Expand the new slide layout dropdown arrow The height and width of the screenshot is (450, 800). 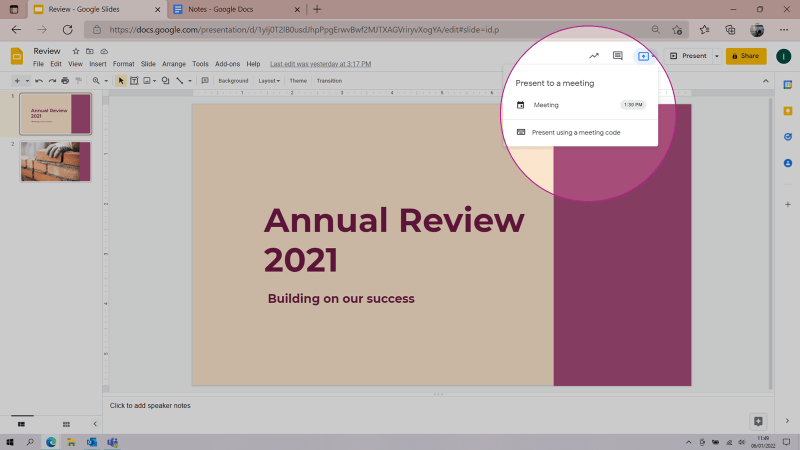pos(27,81)
